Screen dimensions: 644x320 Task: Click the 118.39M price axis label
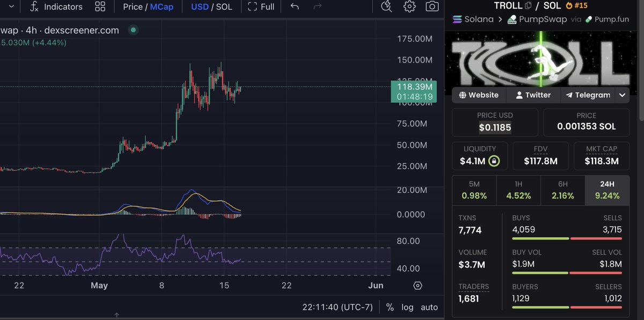[x=414, y=91]
